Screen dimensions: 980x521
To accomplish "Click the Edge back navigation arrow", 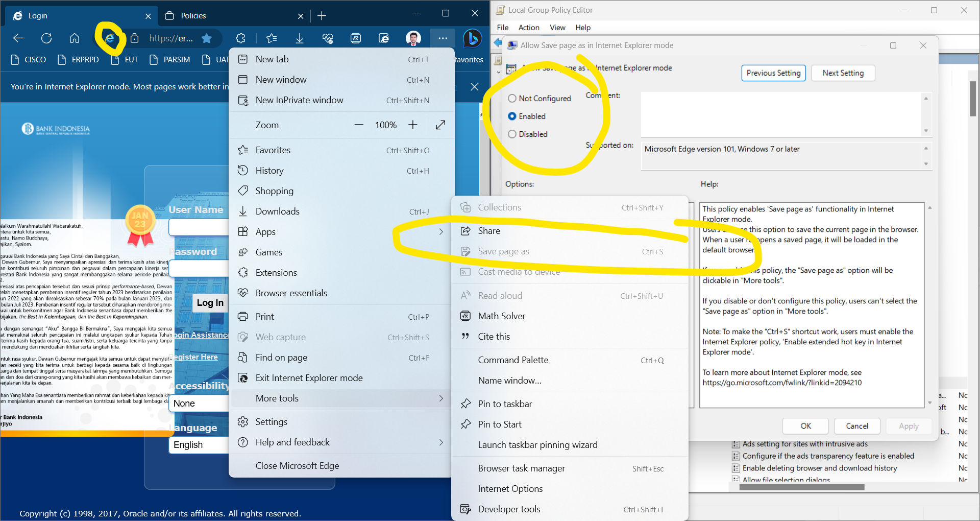I will coord(18,38).
